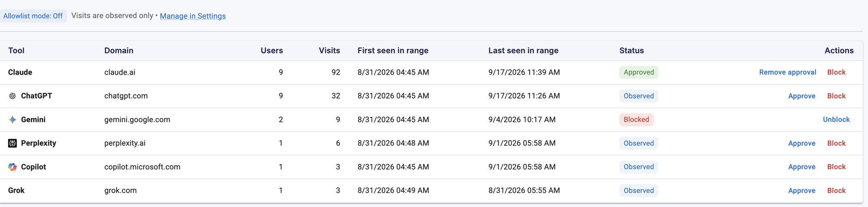The height and width of the screenshot is (207, 868).
Task: Click the Visits are observed only text
Action: 112,16
